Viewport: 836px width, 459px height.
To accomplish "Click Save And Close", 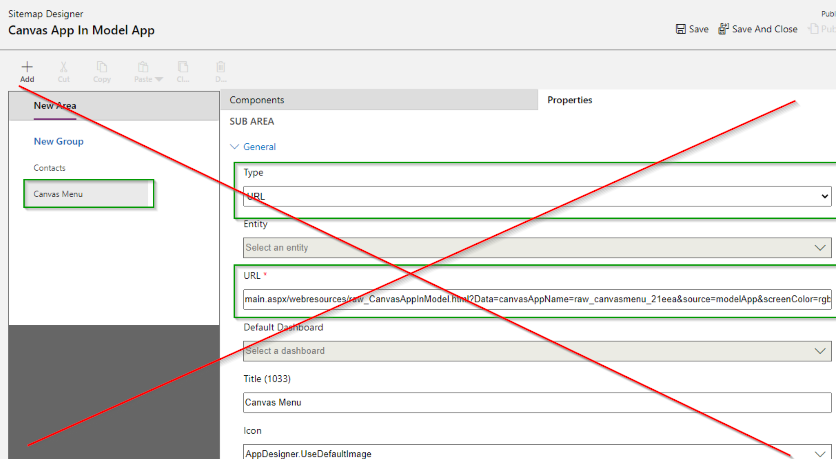I will tap(758, 29).
